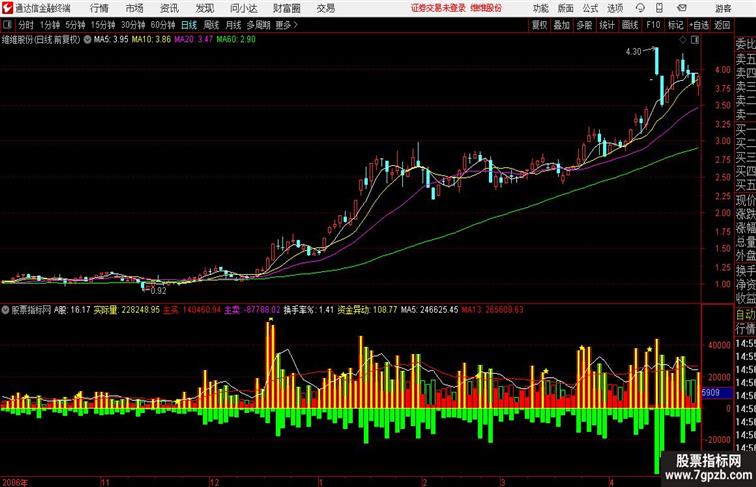
Task: Open the 选项 menu
Action: pos(615,8)
